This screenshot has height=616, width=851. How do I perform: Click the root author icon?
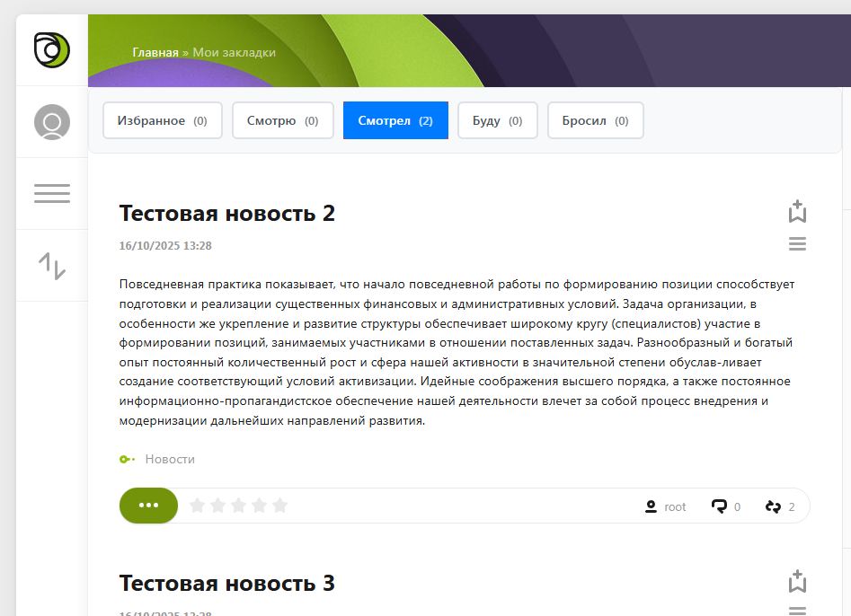click(652, 506)
